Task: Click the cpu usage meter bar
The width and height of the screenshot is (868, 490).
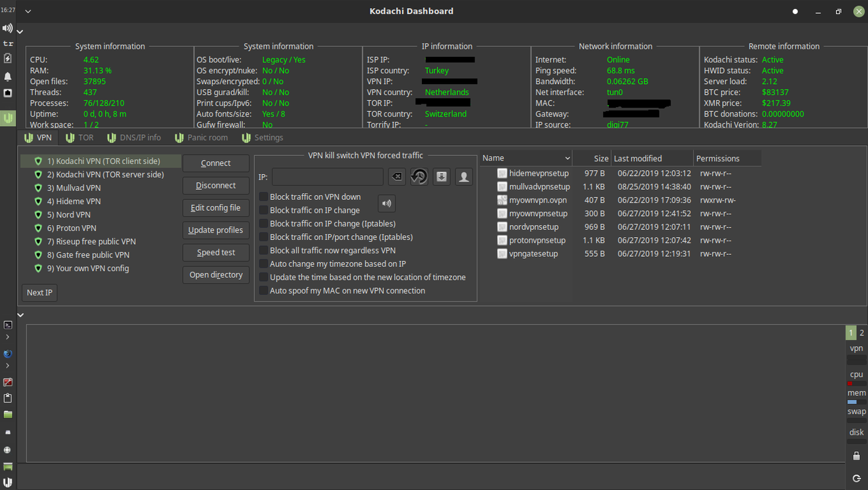Action: click(x=856, y=384)
